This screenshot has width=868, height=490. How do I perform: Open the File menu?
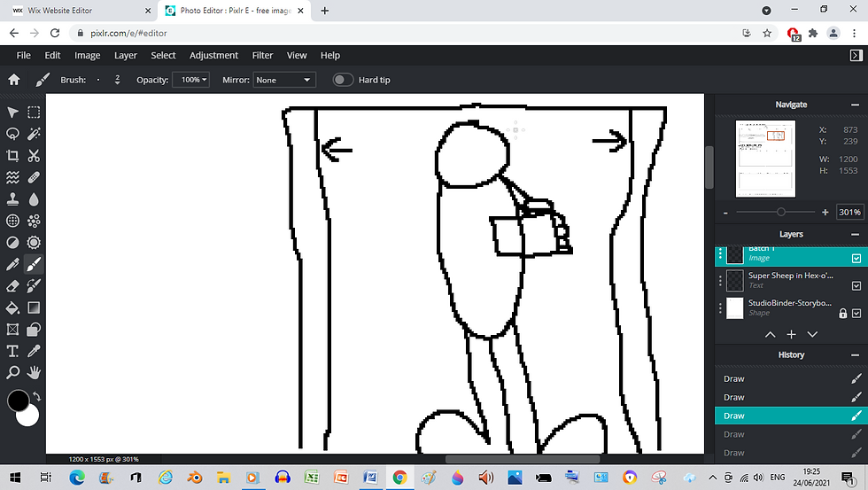(24, 55)
